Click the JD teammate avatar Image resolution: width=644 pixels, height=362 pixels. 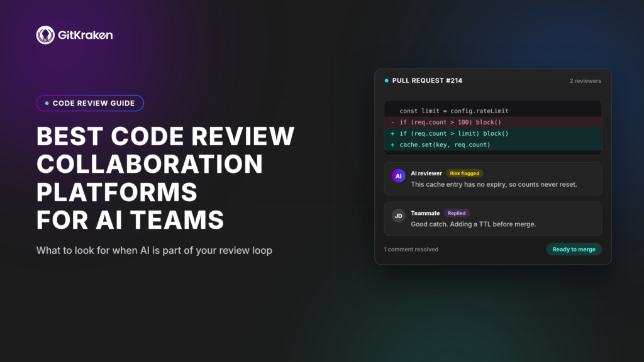(x=398, y=216)
